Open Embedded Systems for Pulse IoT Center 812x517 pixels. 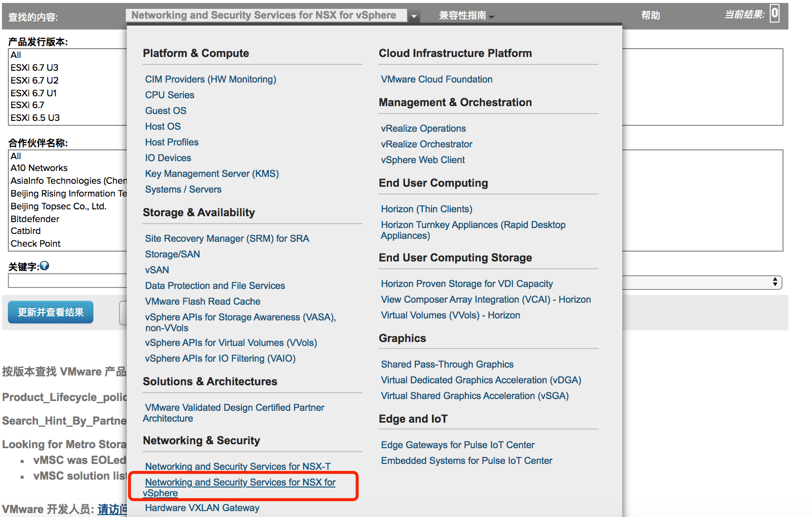click(x=466, y=460)
